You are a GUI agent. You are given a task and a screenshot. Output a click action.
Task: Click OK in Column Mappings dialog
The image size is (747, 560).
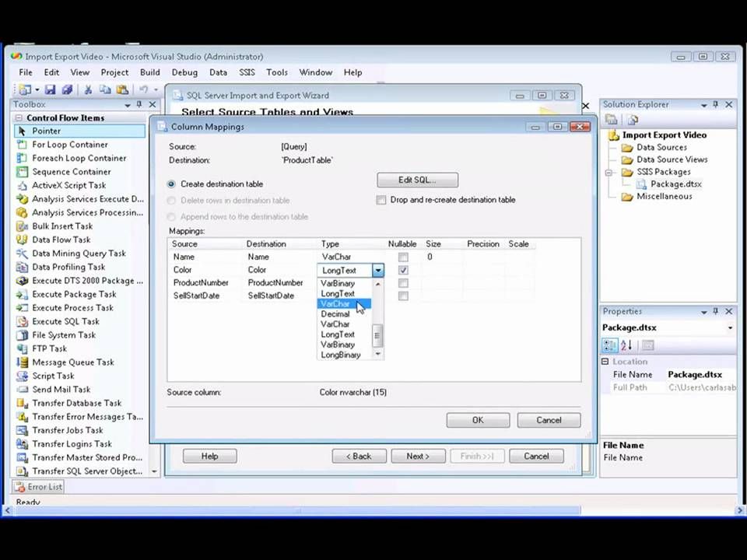pos(478,420)
